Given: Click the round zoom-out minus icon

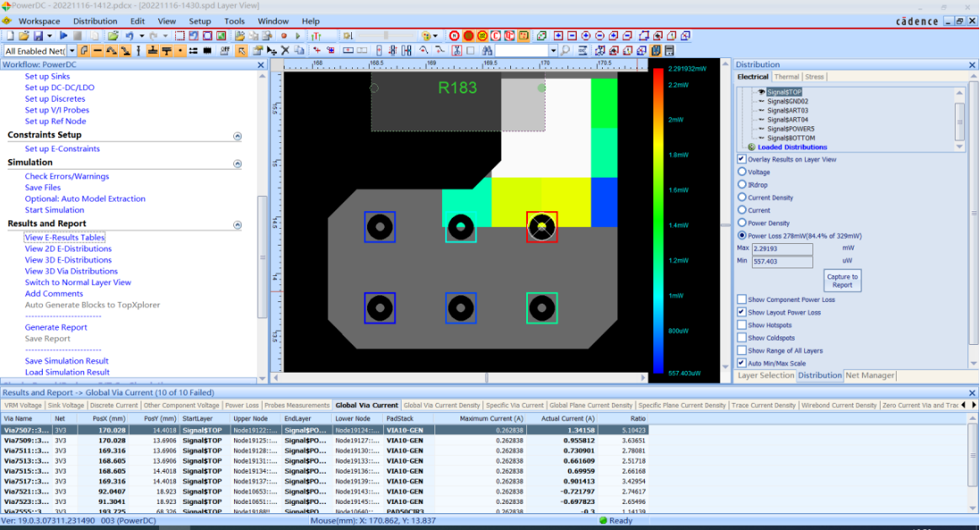Looking at the screenshot, I should pyautogui.click(x=599, y=35).
